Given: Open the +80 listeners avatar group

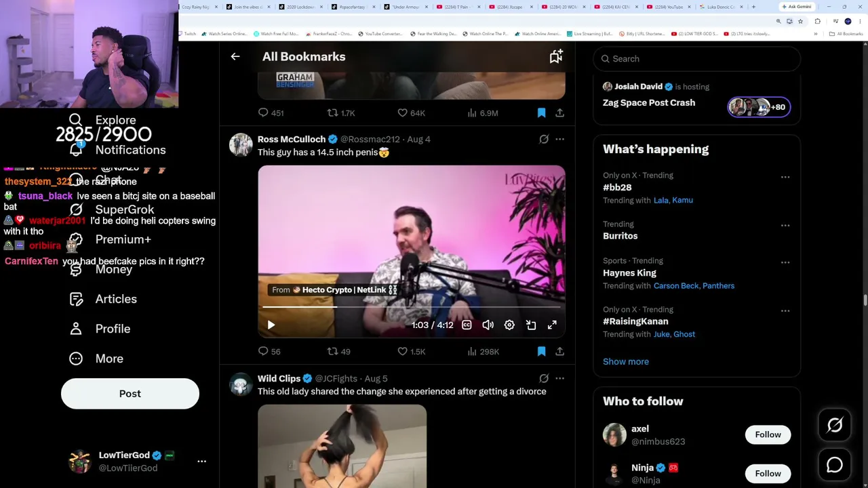Looking at the screenshot, I should click(759, 107).
